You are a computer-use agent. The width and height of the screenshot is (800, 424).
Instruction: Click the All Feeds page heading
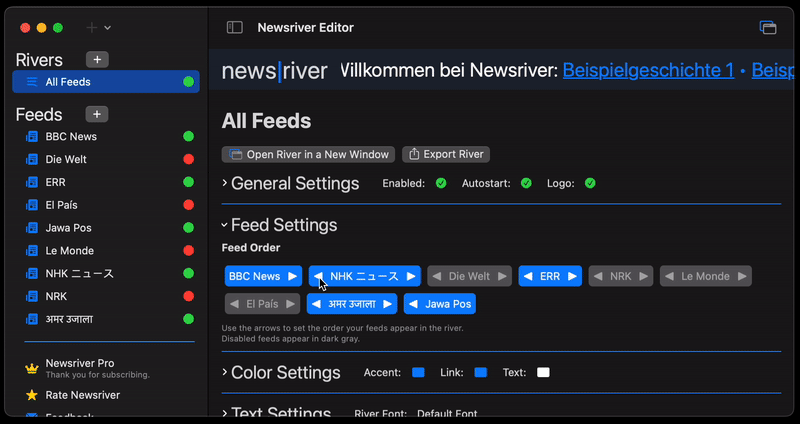266,121
